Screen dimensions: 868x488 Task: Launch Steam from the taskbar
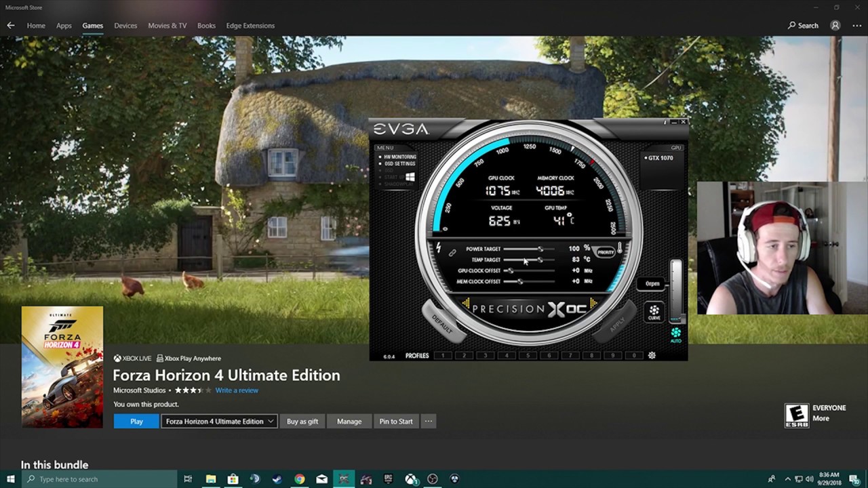[277, 479]
